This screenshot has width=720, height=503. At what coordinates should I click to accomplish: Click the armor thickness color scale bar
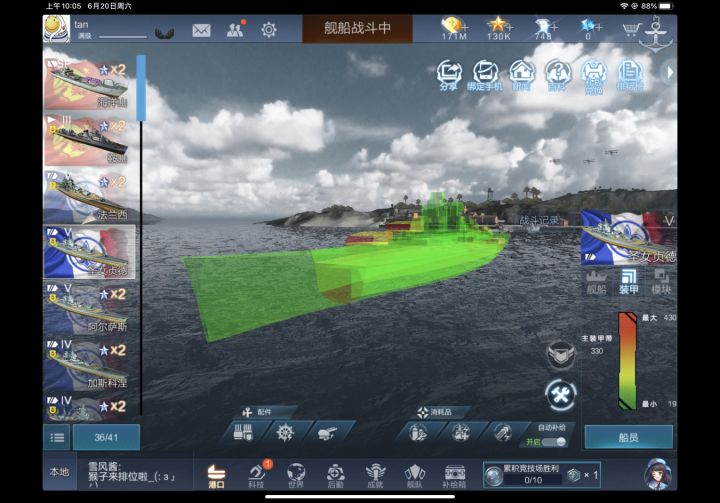(x=627, y=361)
